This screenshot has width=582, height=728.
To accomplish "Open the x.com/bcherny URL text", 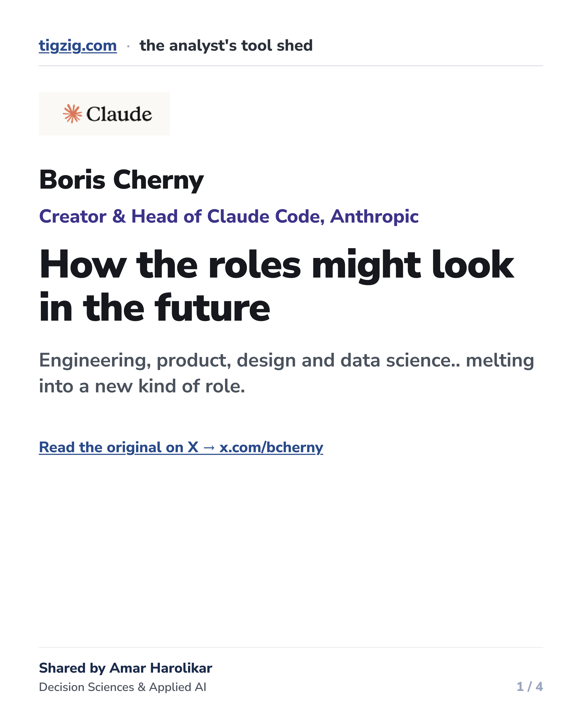I will [271, 447].
